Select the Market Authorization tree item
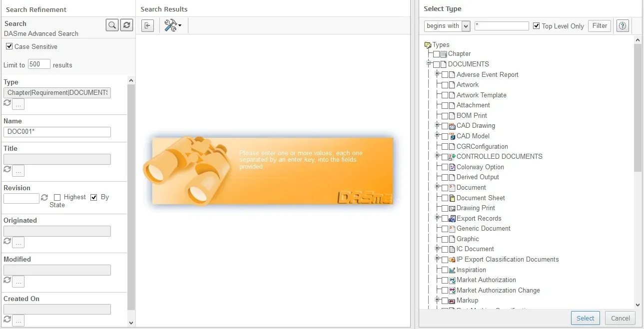 (486, 280)
